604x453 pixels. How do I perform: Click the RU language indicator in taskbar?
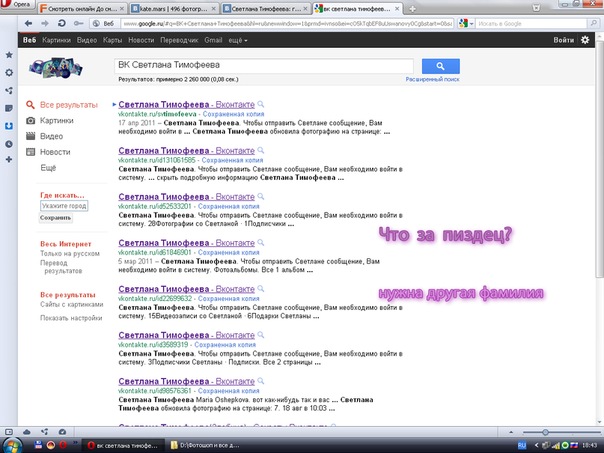[x=521, y=443]
